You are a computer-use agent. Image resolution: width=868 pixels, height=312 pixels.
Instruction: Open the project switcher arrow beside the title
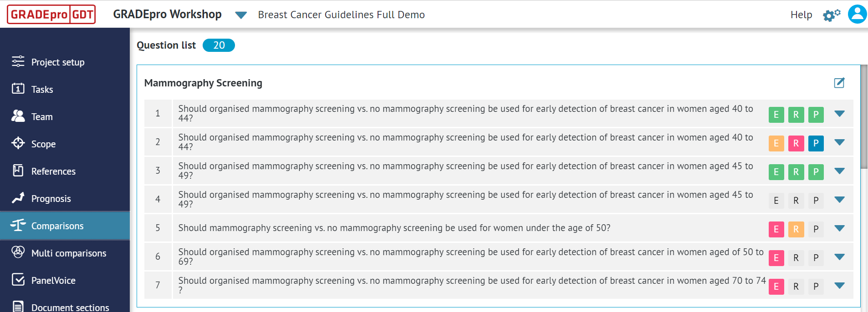pos(240,14)
